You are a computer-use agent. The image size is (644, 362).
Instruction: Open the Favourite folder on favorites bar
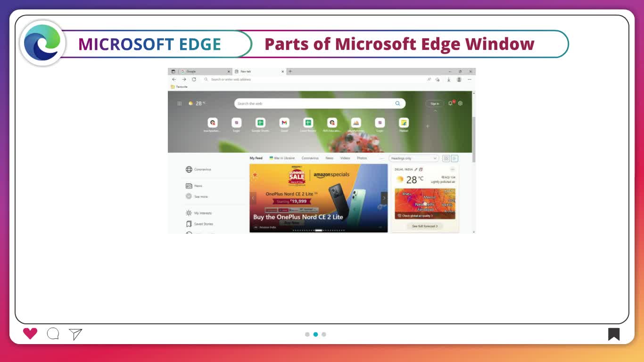179,87
